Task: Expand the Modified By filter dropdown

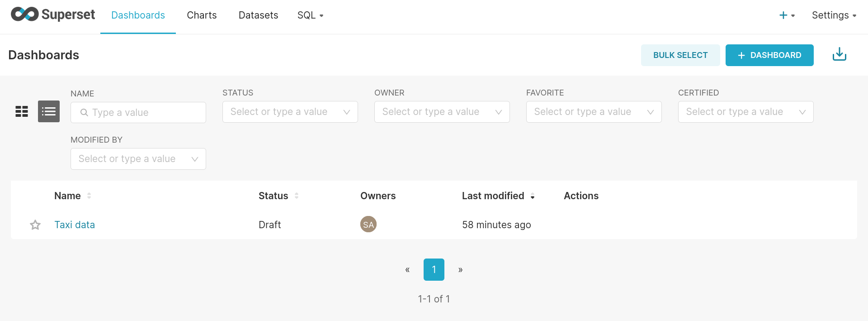Action: [138, 159]
